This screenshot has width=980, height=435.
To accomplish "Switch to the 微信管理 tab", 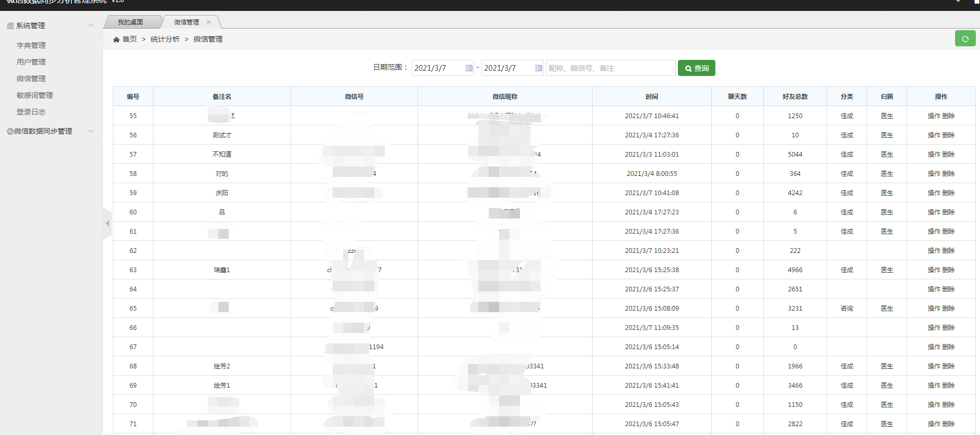I will (187, 22).
